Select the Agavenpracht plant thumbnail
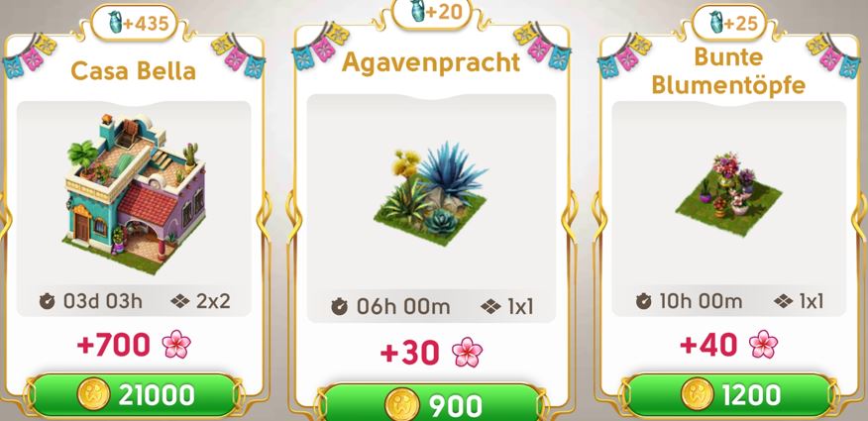The image size is (868, 421). (x=431, y=189)
